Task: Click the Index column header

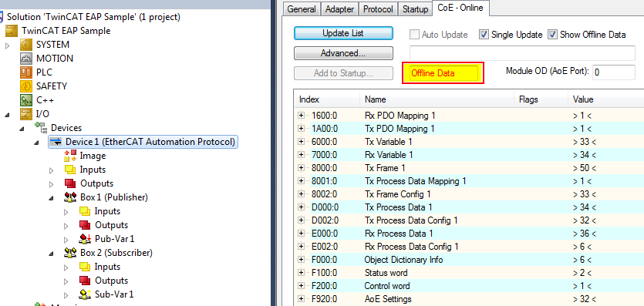Action: pyautogui.click(x=327, y=99)
